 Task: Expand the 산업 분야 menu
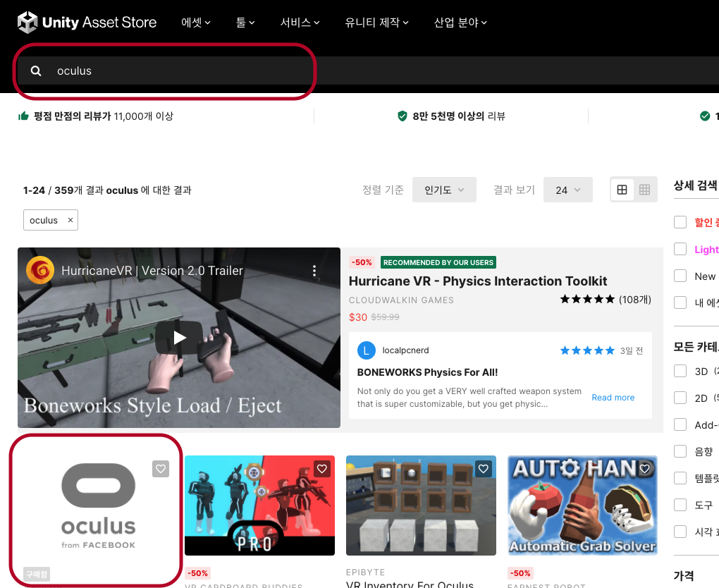(460, 22)
